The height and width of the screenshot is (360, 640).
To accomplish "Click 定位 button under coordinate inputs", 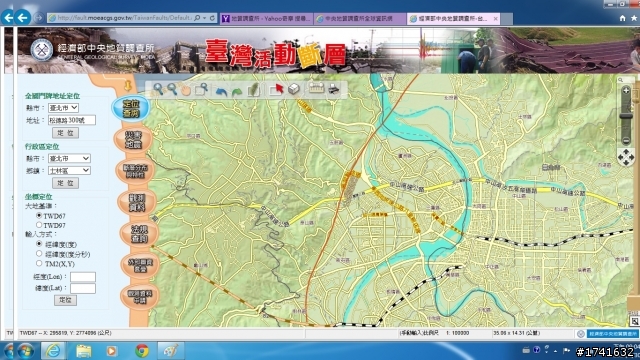I will click(65, 300).
